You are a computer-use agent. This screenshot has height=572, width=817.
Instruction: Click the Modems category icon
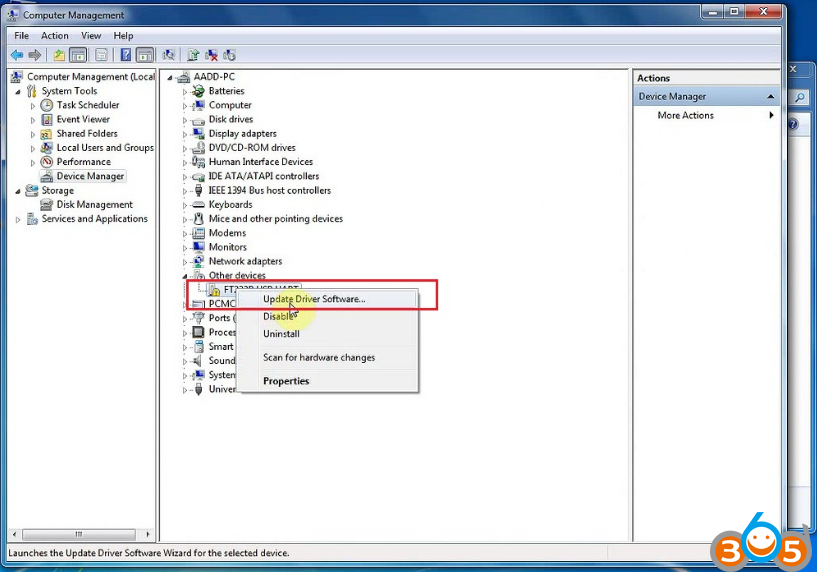(198, 233)
